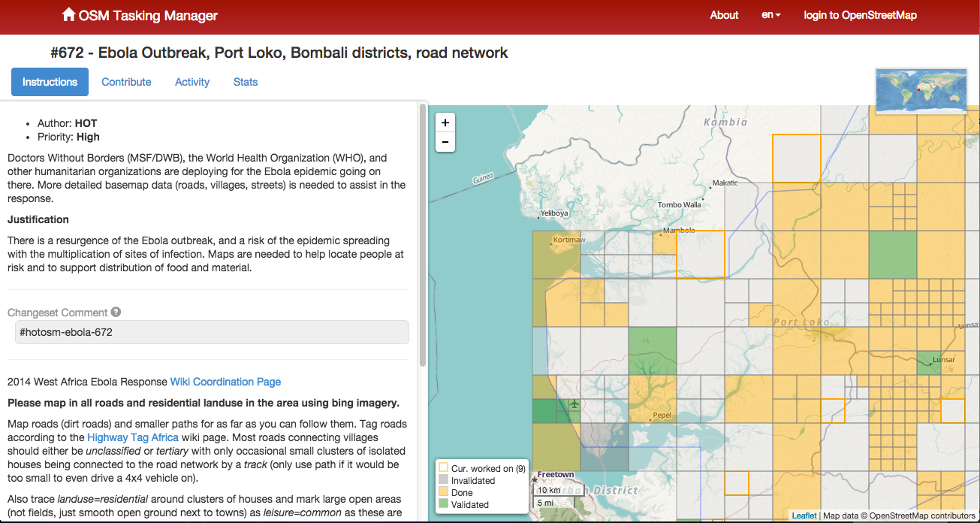Click the airport icon on the map
Image resolution: width=980 pixels, height=523 pixels.
[x=574, y=404]
